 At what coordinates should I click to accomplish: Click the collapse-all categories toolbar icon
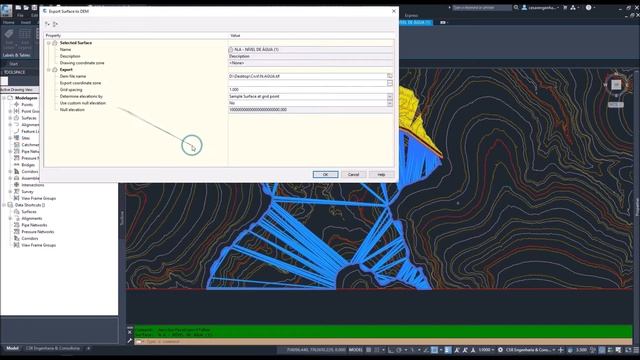coord(55,24)
